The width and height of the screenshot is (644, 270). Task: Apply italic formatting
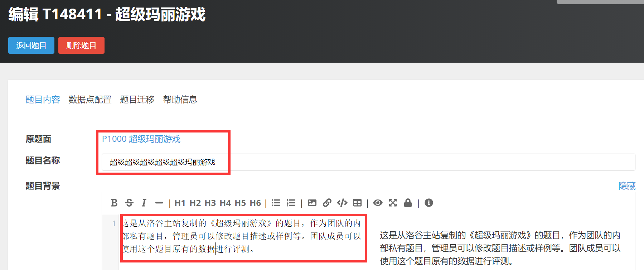(x=144, y=203)
